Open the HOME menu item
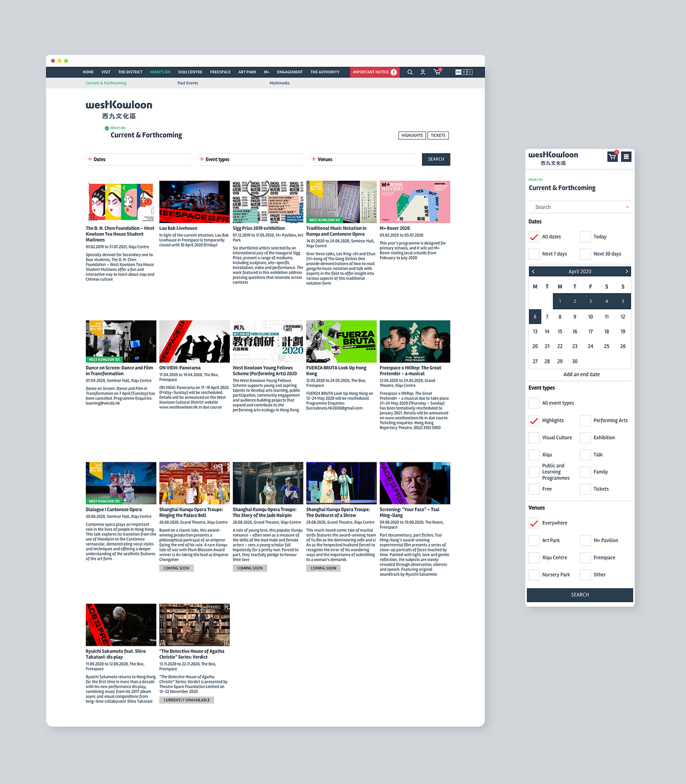 pos(88,72)
